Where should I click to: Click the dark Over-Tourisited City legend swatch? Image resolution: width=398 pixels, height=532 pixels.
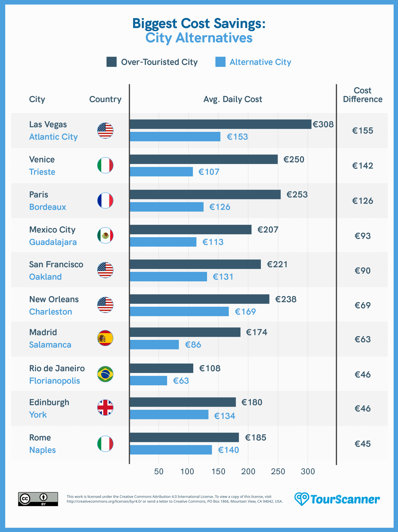point(112,62)
